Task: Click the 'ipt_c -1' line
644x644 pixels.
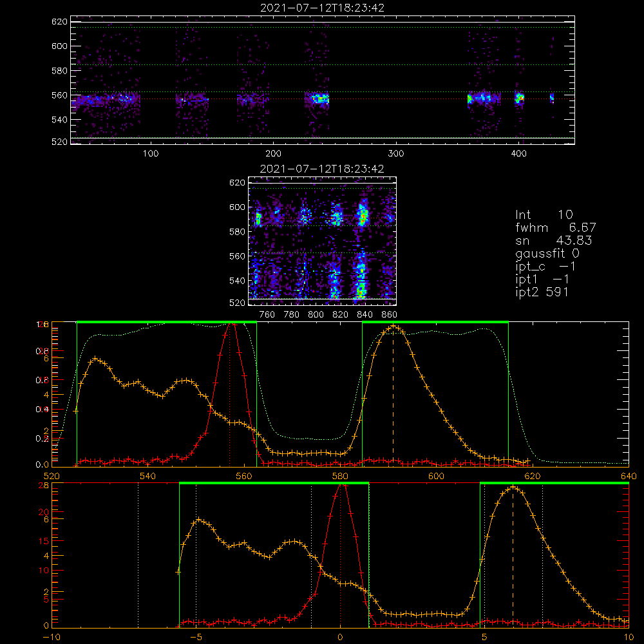Action: (546, 267)
